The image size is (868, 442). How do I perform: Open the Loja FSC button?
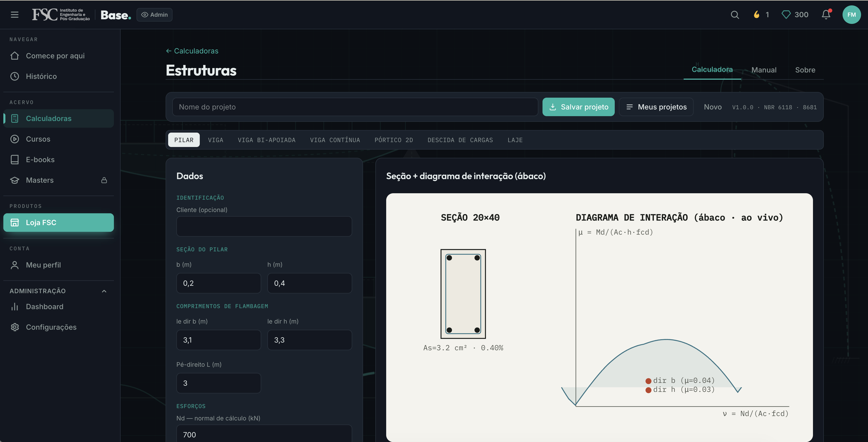tap(59, 222)
